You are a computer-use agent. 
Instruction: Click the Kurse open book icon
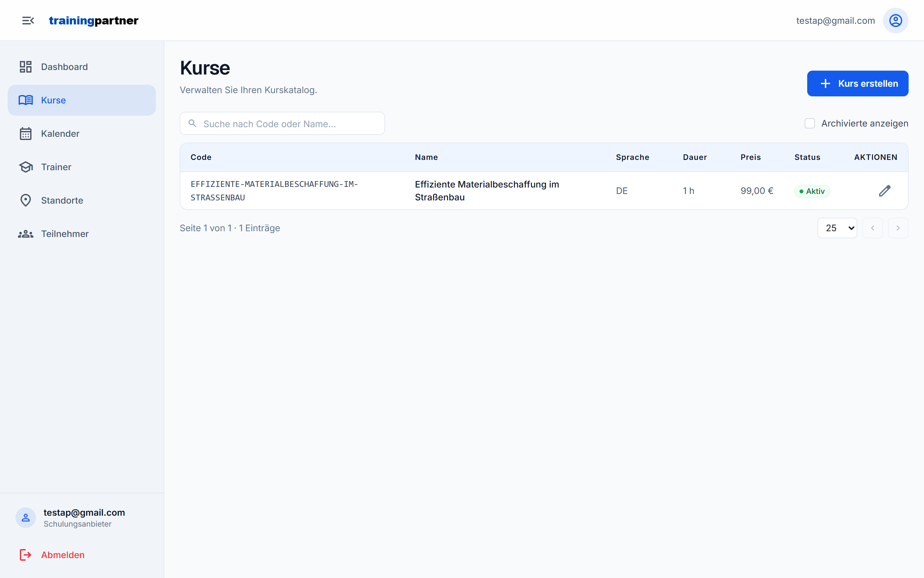tap(26, 100)
